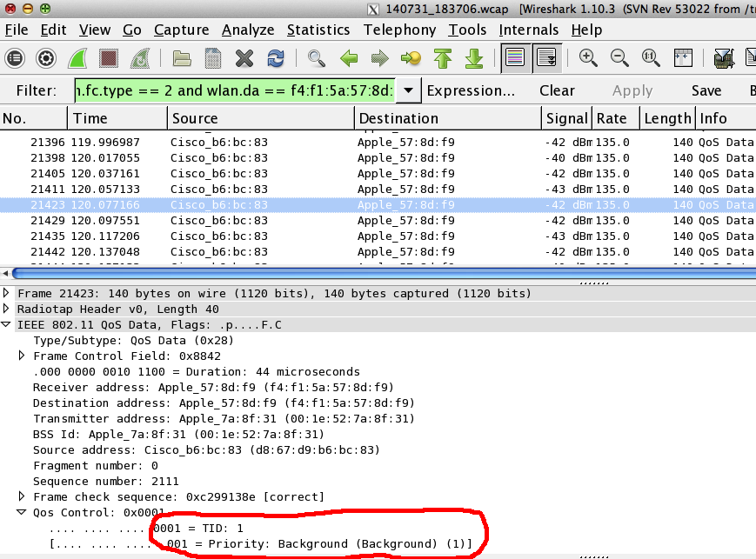Open a capture file with the folder icon

click(182, 58)
